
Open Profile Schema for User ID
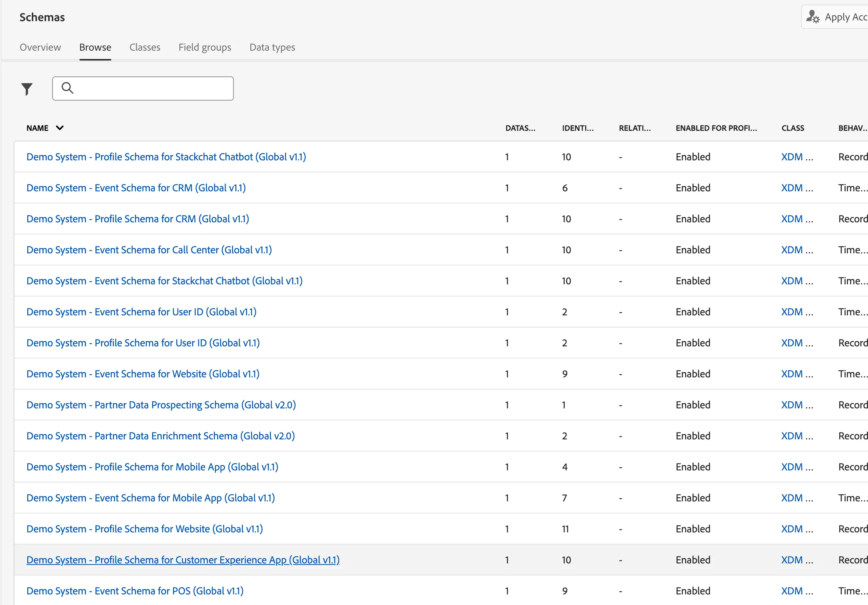pos(143,343)
